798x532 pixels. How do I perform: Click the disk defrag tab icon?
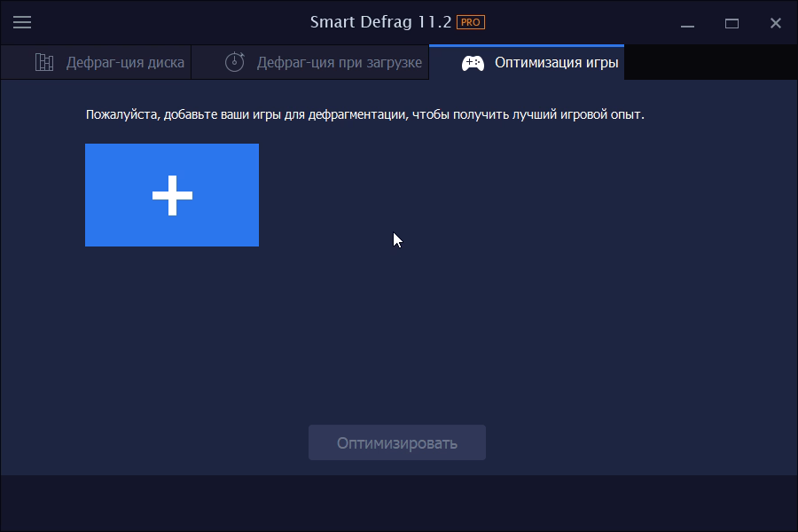[44, 63]
